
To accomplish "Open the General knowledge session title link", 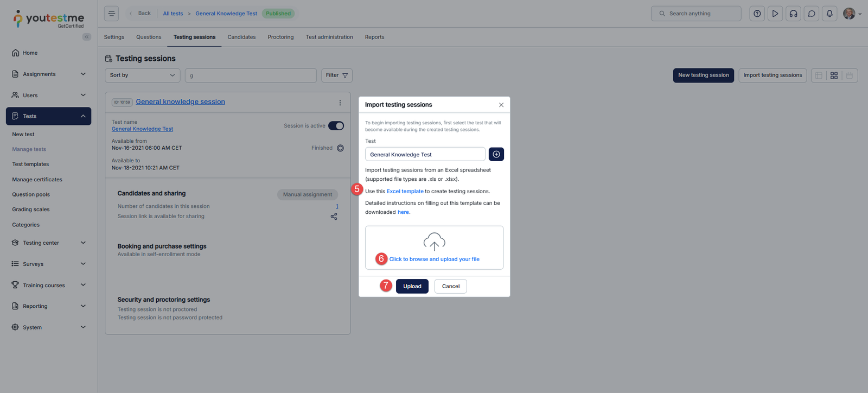I will pos(180,102).
